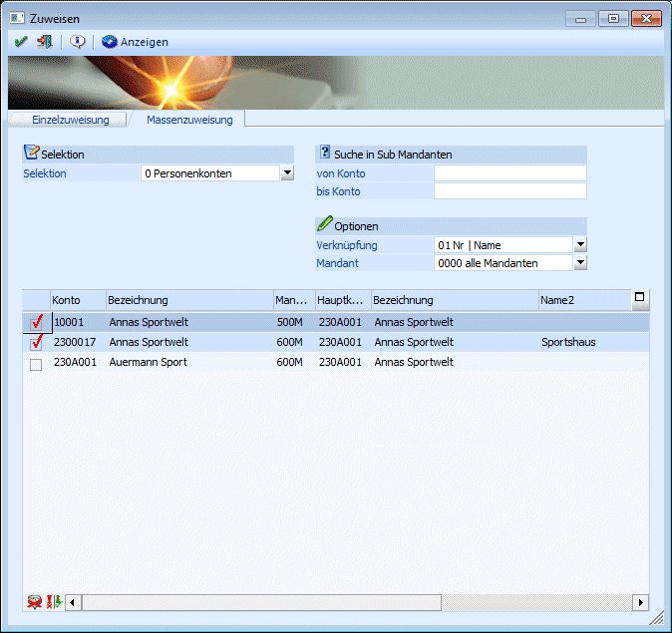The image size is (672, 633).
Task: Uncheck the row for Konto 2300017
Action: [36, 343]
